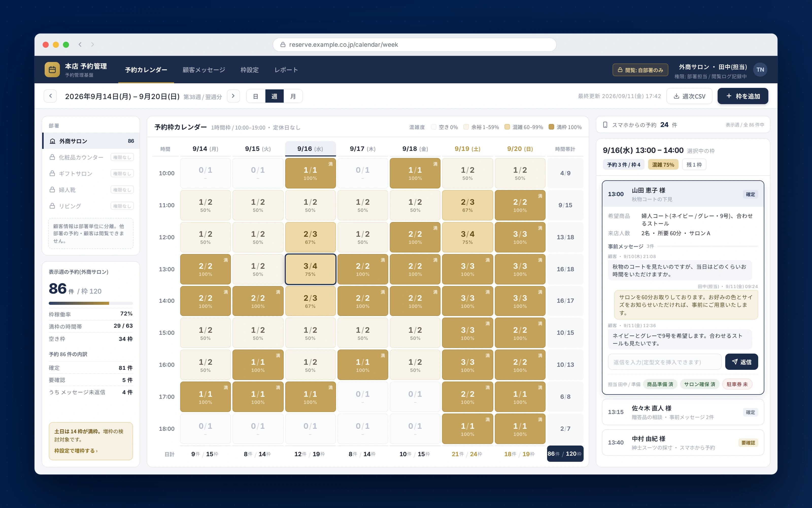The image size is (812, 508).
Task: Click the 予約 3 件 / 枠 4 badge
Action: 623,165
